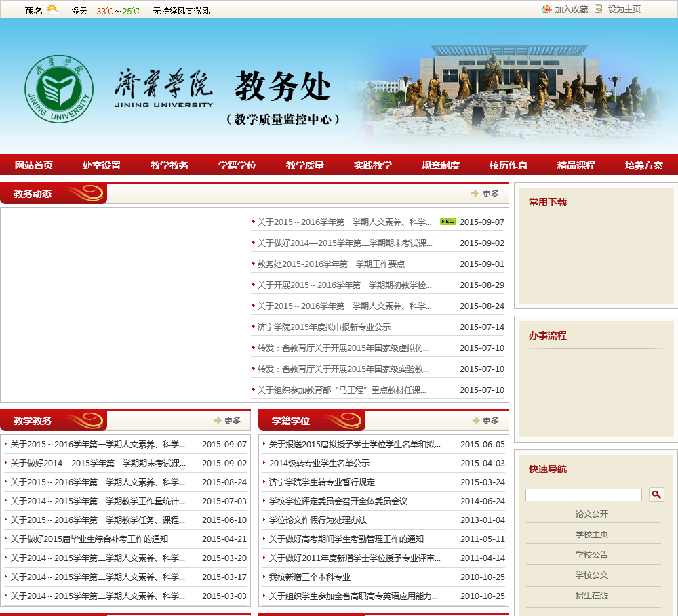678x616 pixels.
Task: Open the 学籍学位 navigation menu
Action: coord(237,165)
